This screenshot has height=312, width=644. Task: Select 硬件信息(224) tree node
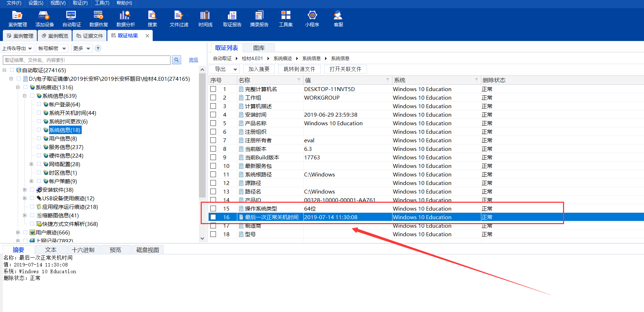(x=66, y=155)
